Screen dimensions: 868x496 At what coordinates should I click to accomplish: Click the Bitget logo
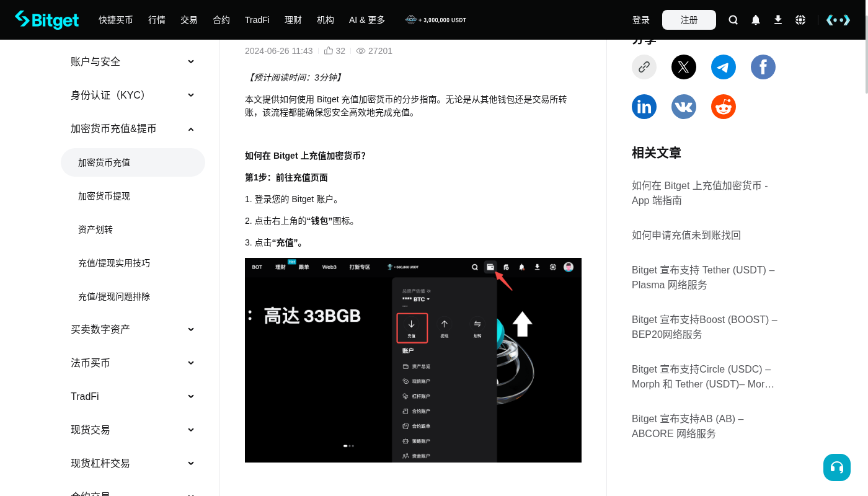click(46, 20)
